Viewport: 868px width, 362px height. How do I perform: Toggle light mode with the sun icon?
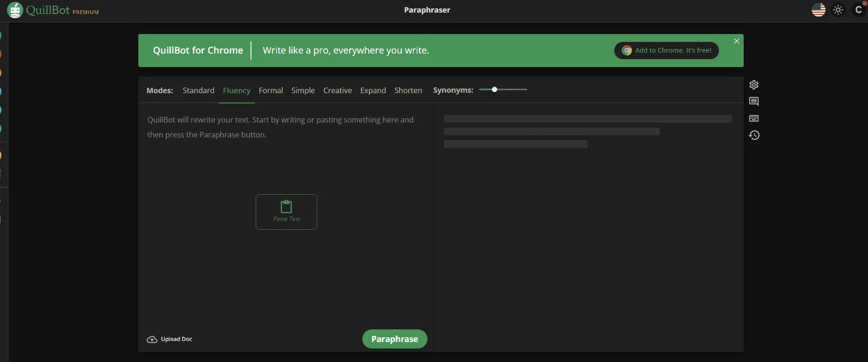838,10
